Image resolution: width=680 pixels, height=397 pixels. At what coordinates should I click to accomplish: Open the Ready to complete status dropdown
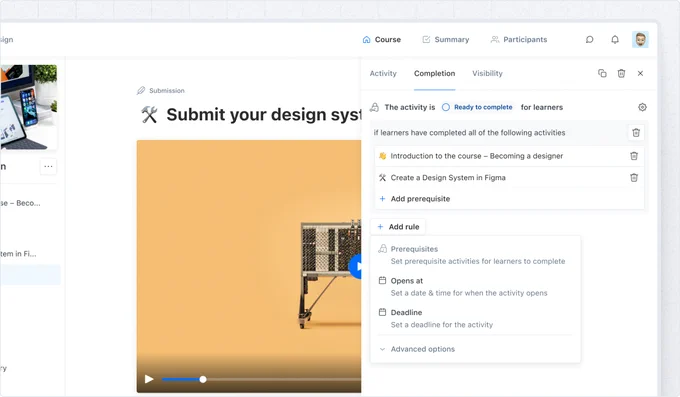click(477, 107)
